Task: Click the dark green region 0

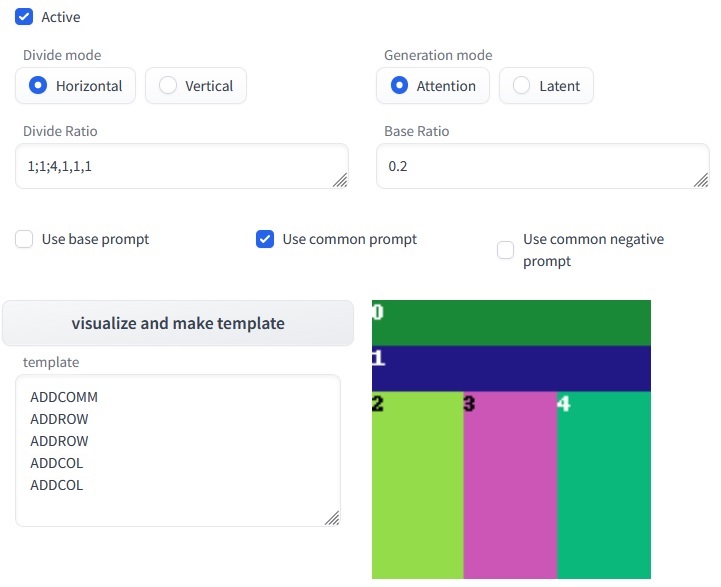Action: tap(511, 323)
